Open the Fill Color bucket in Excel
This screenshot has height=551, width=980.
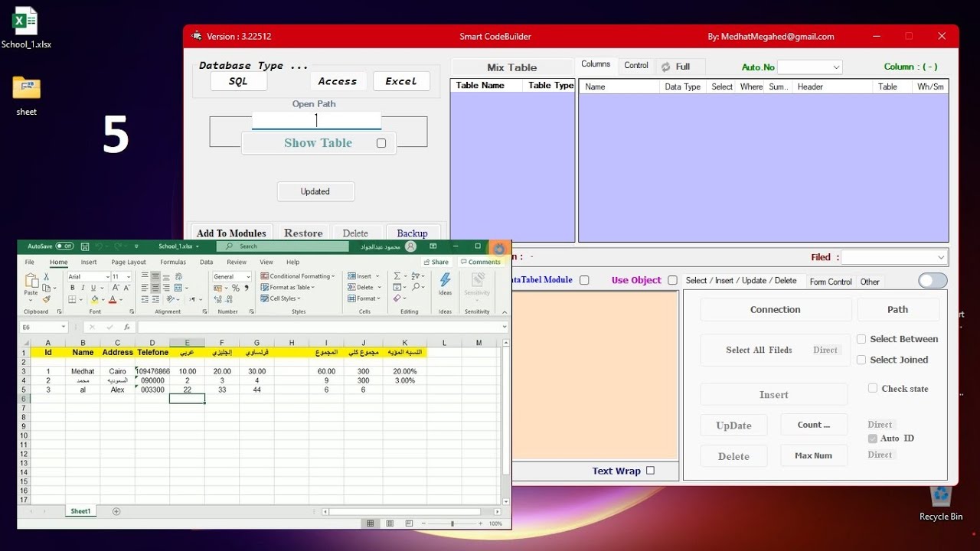tap(96, 299)
